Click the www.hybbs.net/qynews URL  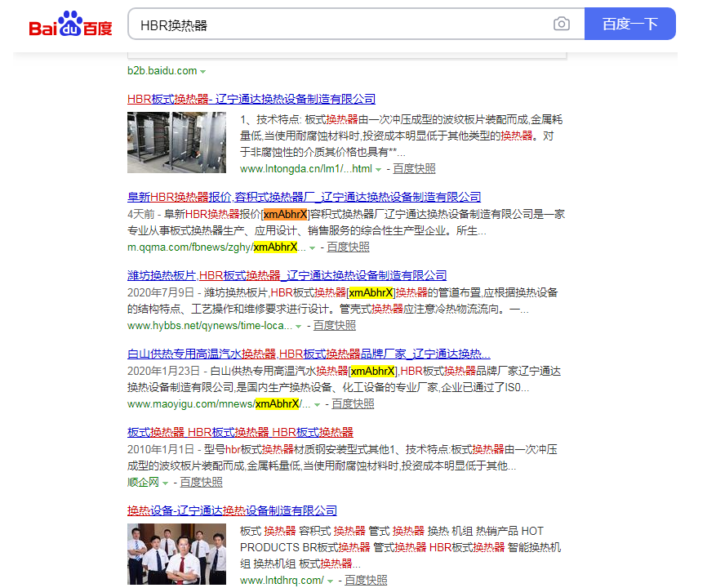click(x=210, y=326)
